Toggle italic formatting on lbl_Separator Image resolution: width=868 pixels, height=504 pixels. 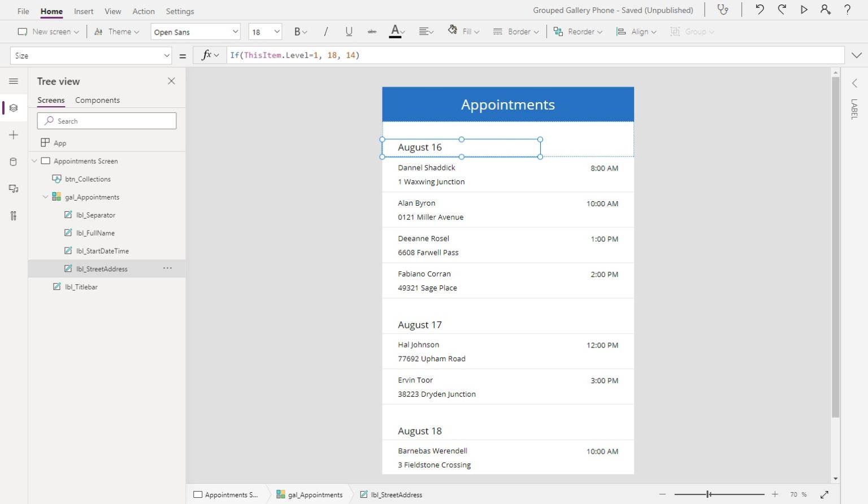pos(326,32)
